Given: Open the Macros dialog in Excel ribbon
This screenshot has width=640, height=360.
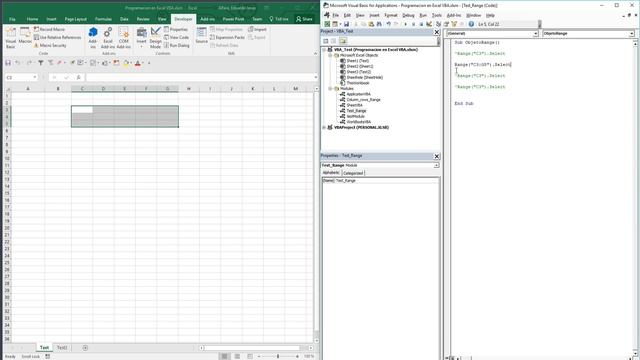Looking at the screenshot, I should coord(25,36).
